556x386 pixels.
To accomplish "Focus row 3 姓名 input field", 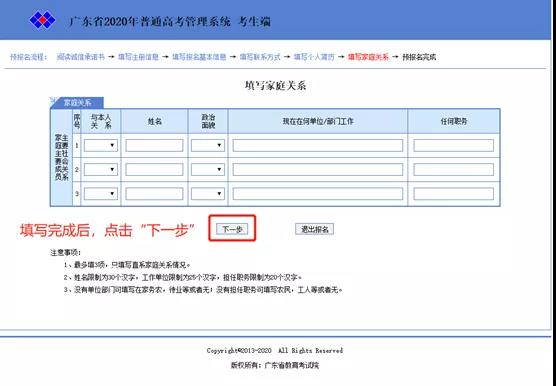I will click(154, 194).
